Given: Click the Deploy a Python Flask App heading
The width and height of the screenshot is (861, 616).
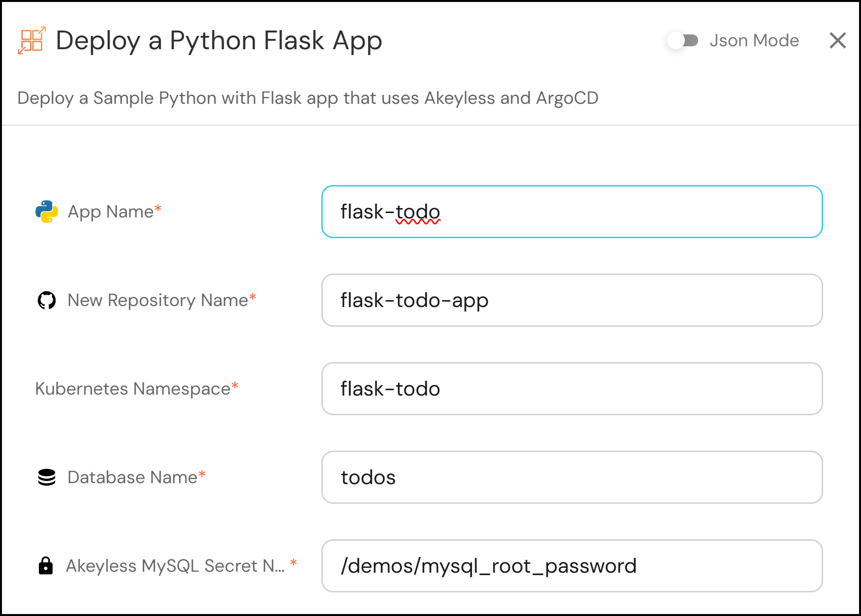Looking at the screenshot, I should [x=219, y=40].
